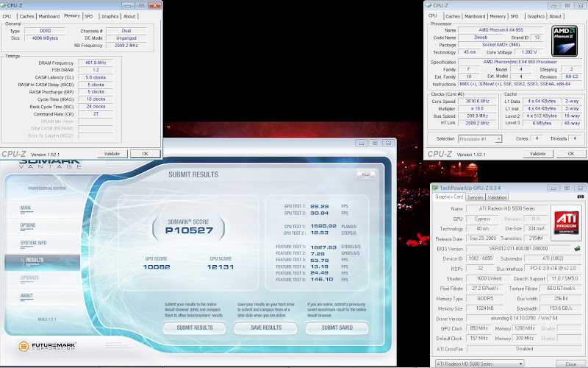Click the Core Voltage value 1.392 V
Screen dimensions: 588x368
[x=528, y=52]
